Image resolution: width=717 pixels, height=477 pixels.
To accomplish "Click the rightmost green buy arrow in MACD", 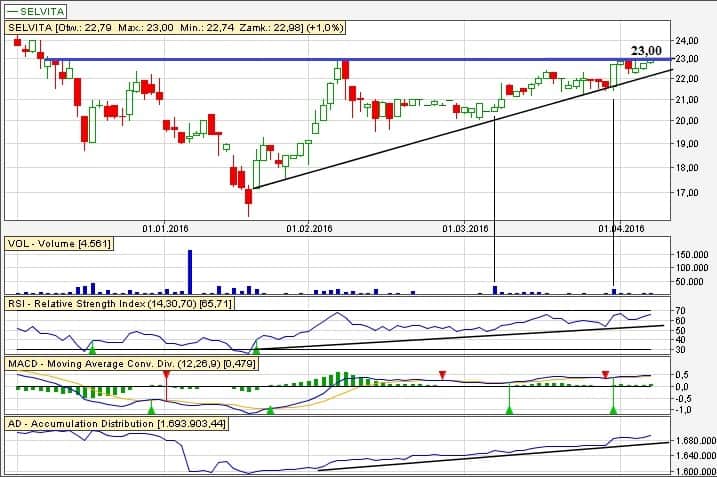I will [613, 408].
